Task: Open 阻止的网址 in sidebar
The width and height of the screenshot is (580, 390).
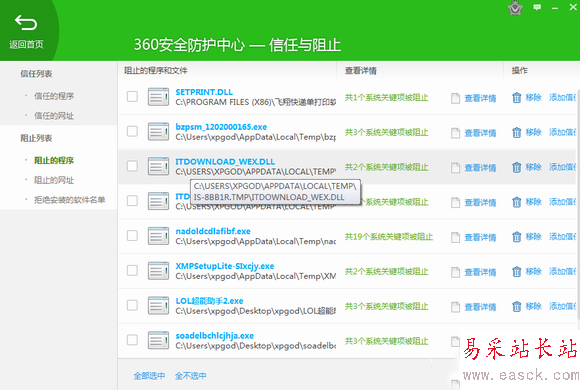Action: point(54,180)
